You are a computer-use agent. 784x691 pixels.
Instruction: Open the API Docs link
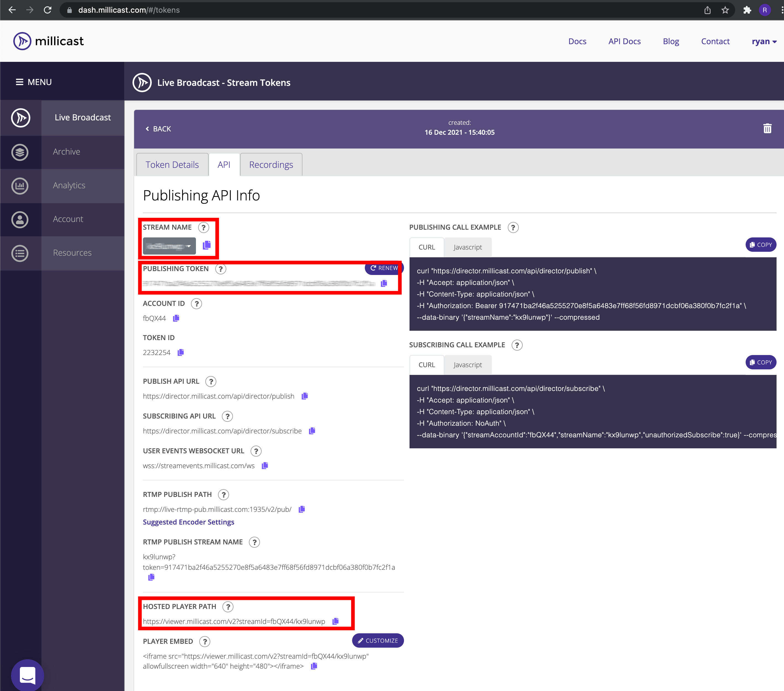(x=624, y=41)
